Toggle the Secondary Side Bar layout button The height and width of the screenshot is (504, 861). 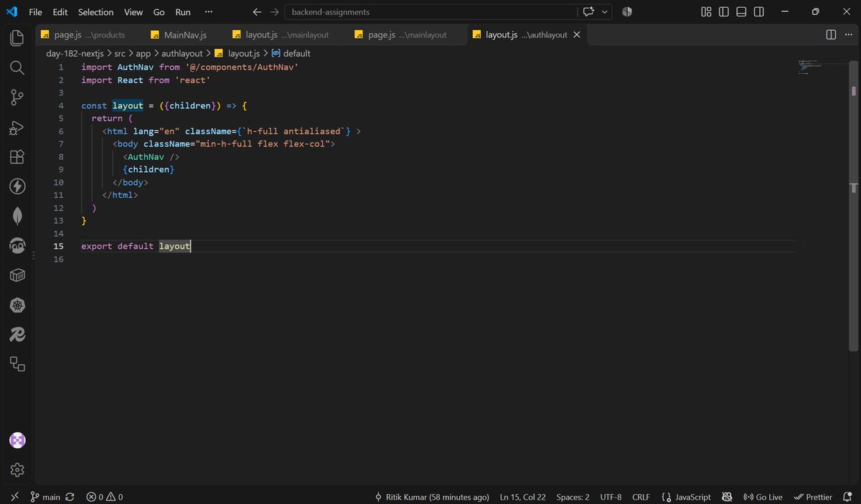pos(759,11)
